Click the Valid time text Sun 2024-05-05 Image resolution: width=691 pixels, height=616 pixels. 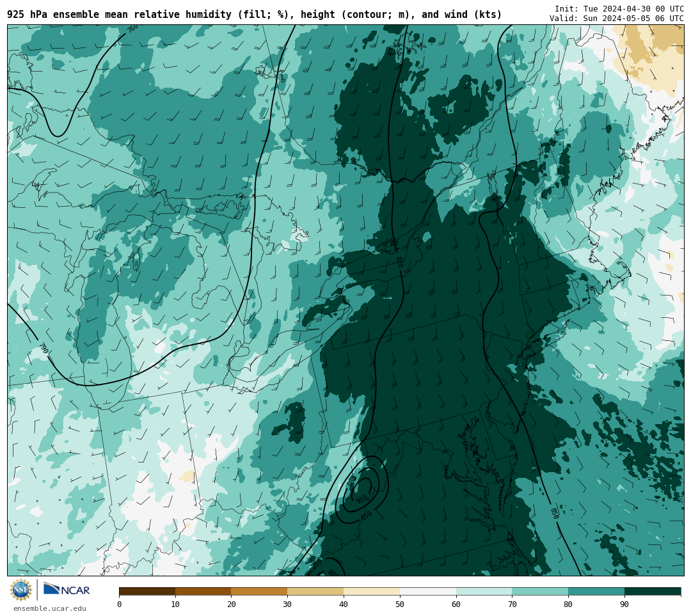617,19
